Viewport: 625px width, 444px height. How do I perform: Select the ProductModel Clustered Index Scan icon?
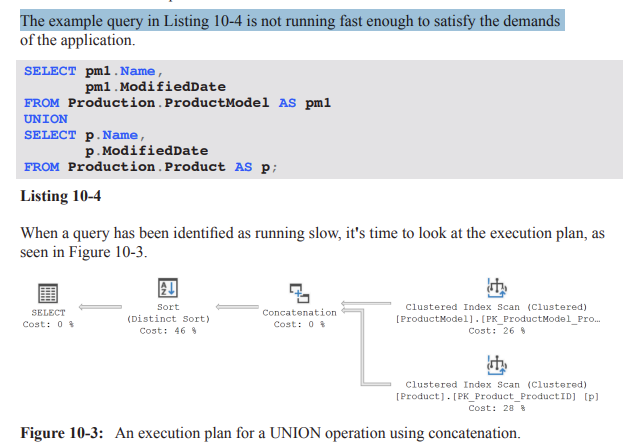coord(496,287)
